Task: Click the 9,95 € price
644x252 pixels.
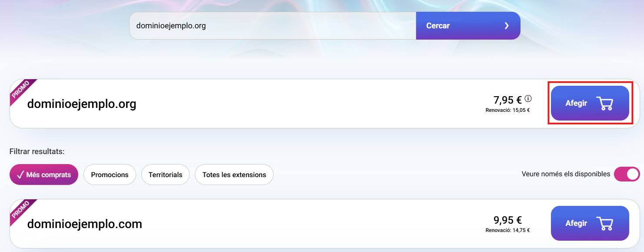Action: tap(507, 220)
